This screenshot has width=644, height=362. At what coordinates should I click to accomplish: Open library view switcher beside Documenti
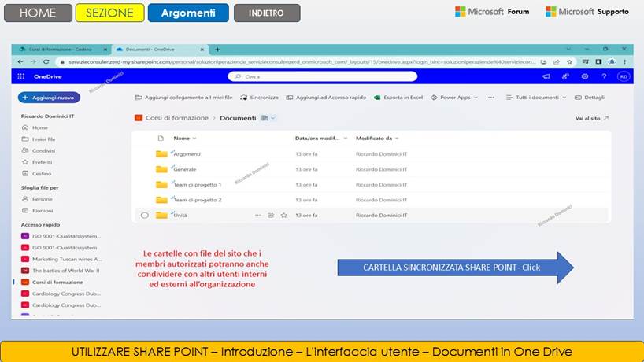[x=268, y=118]
